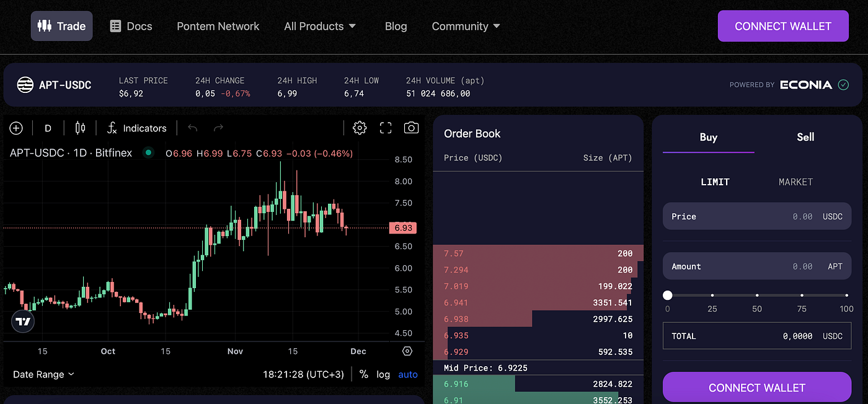Toggle log scale on chart

(383, 374)
